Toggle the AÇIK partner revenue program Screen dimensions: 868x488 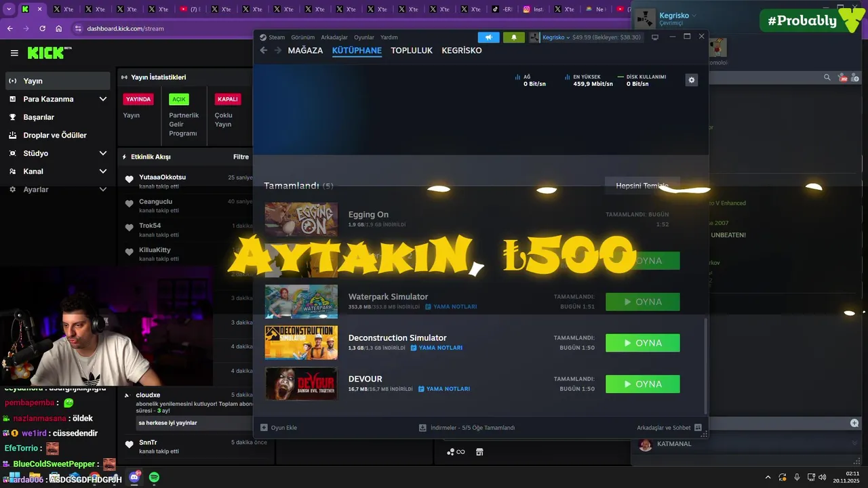pyautogui.click(x=179, y=99)
